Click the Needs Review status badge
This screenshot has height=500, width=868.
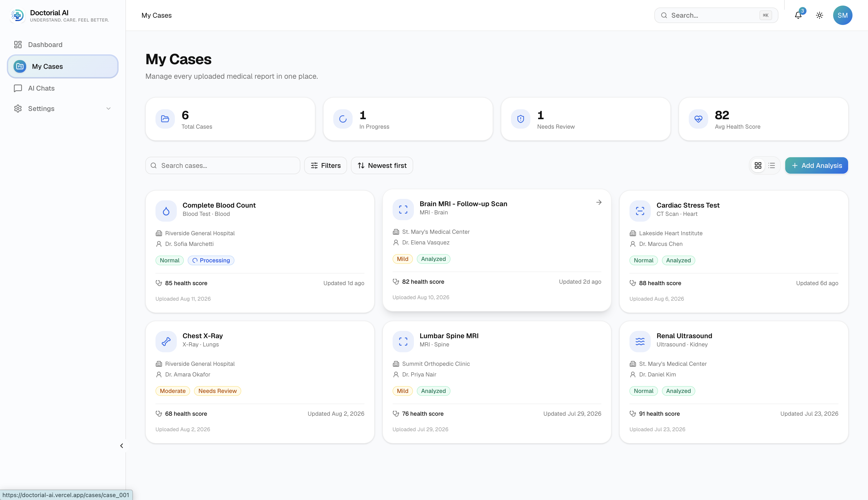coord(217,391)
